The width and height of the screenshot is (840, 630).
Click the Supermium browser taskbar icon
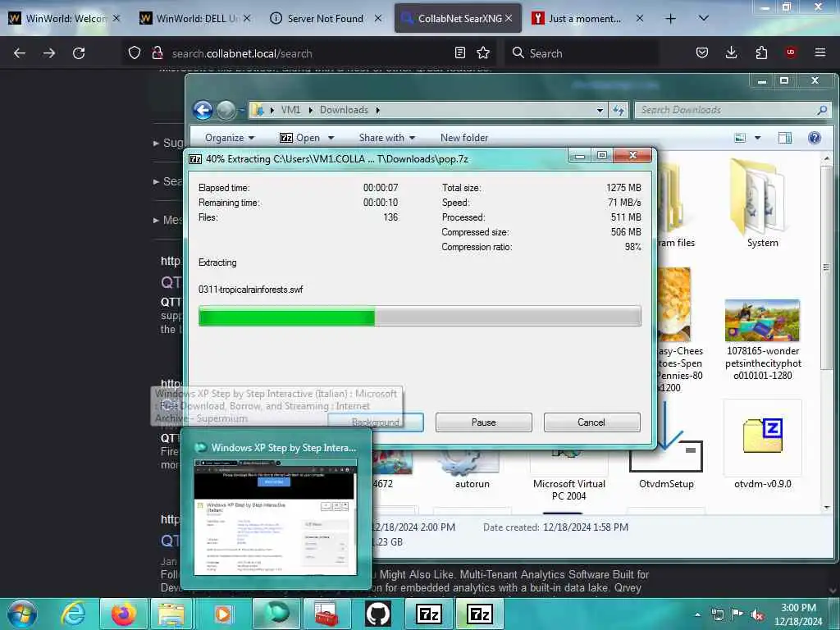coord(276,614)
